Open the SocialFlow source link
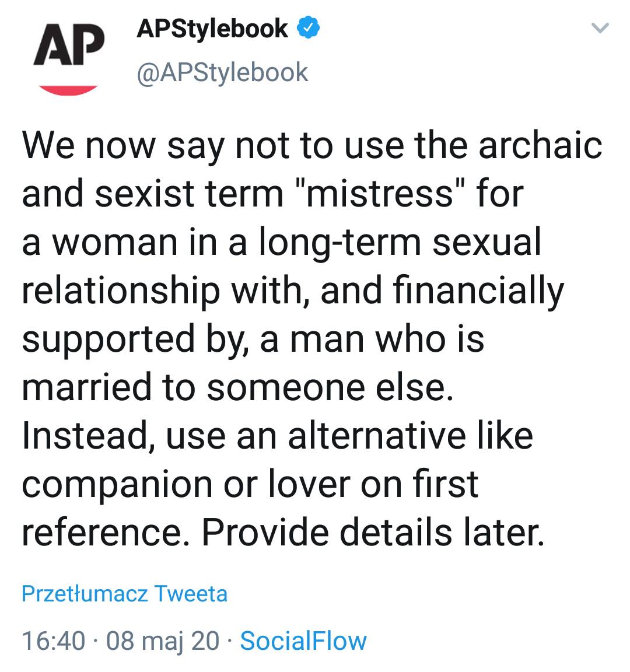The width and height of the screenshot is (630, 672). tap(303, 640)
